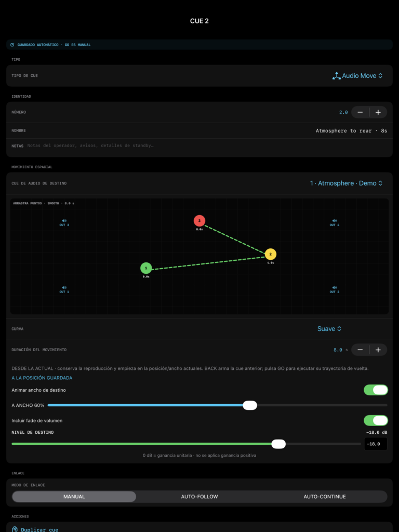Click the OUT 1 speaker icon
399x532 pixels.
[64, 288]
